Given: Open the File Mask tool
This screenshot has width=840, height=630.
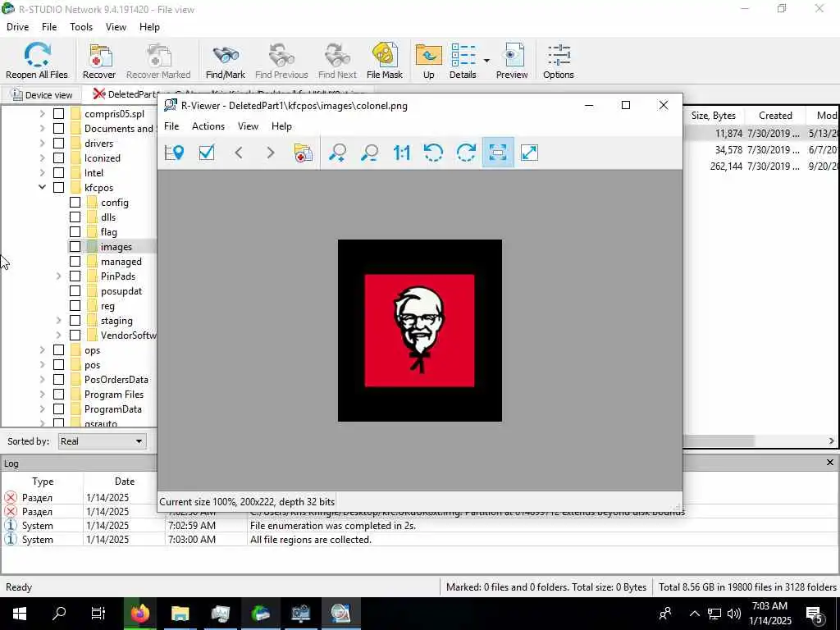Looking at the screenshot, I should pos(385,61).
